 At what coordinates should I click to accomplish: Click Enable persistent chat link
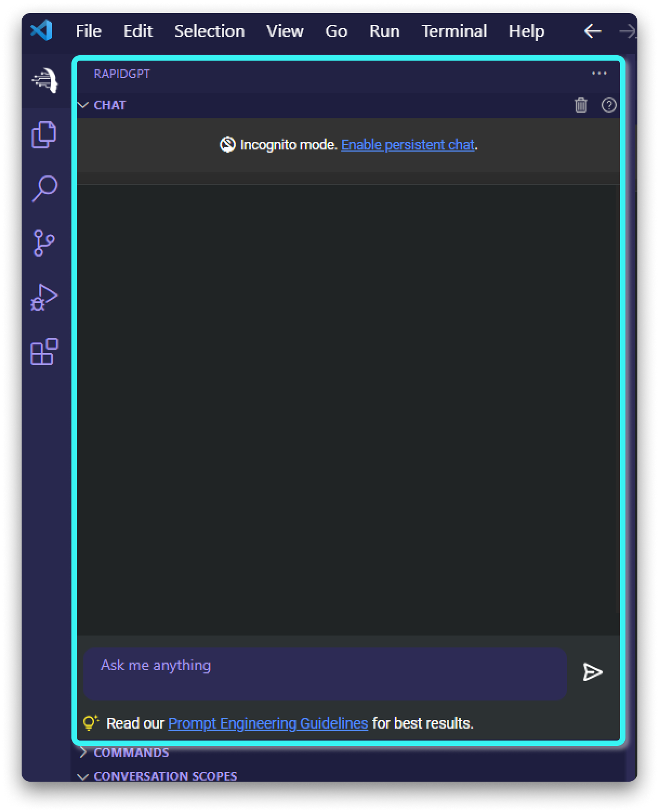(408, 145)
